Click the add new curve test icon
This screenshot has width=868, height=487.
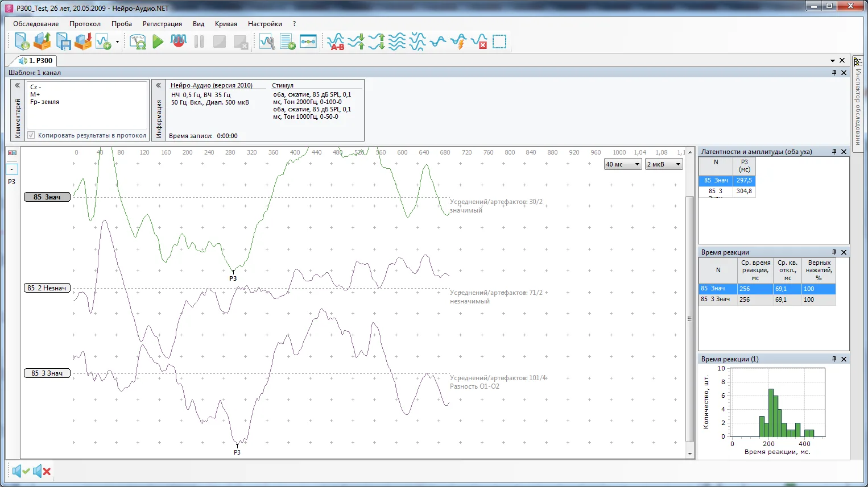click(x=104, y=41)
